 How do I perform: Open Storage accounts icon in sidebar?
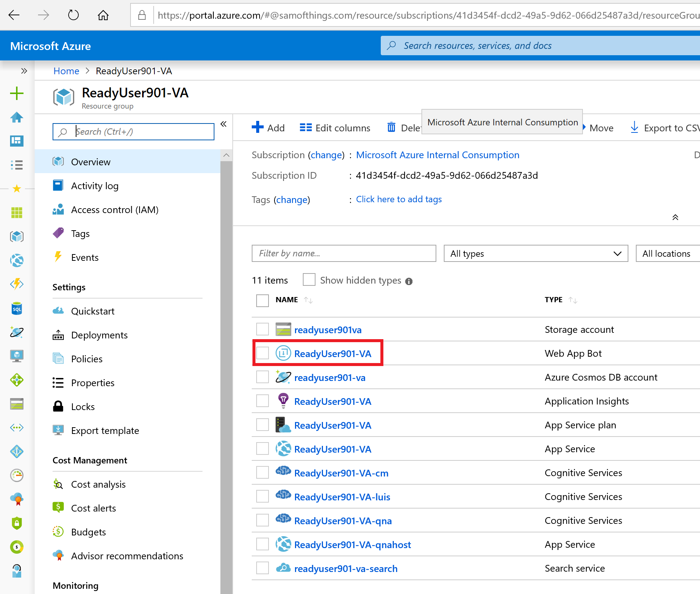17,404
